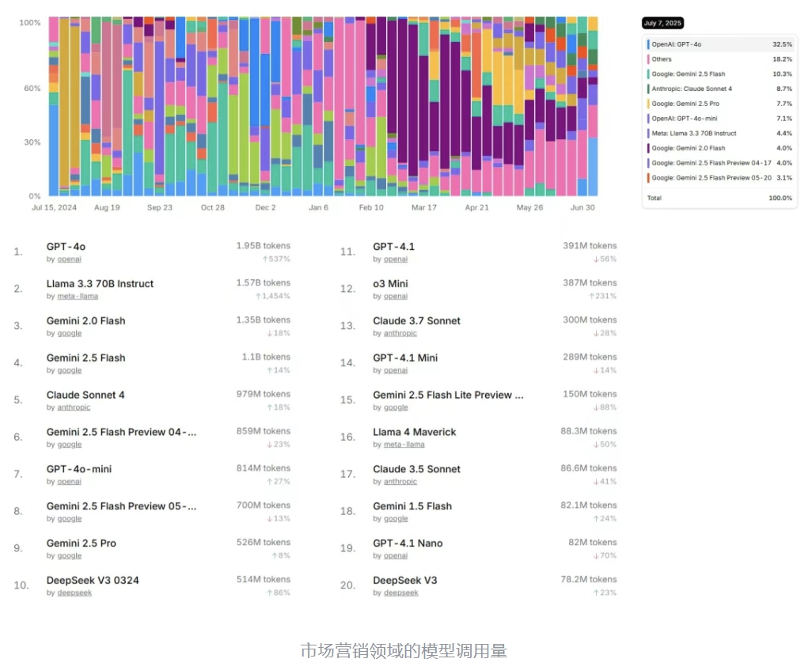The width and height of the screenshot is (812, 670).
Task: Select the Claude 3.7 Sonnet title
Action: click(416, 321)
